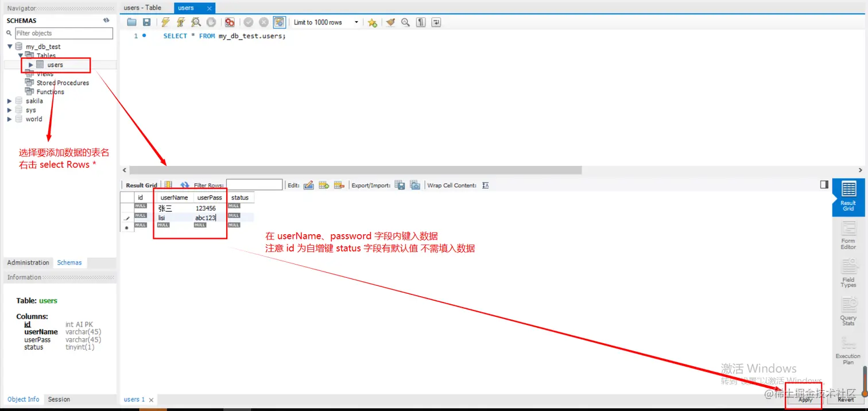
Task: Open the Limit to 1000 rows dropdown
Action: coord(356,22)
